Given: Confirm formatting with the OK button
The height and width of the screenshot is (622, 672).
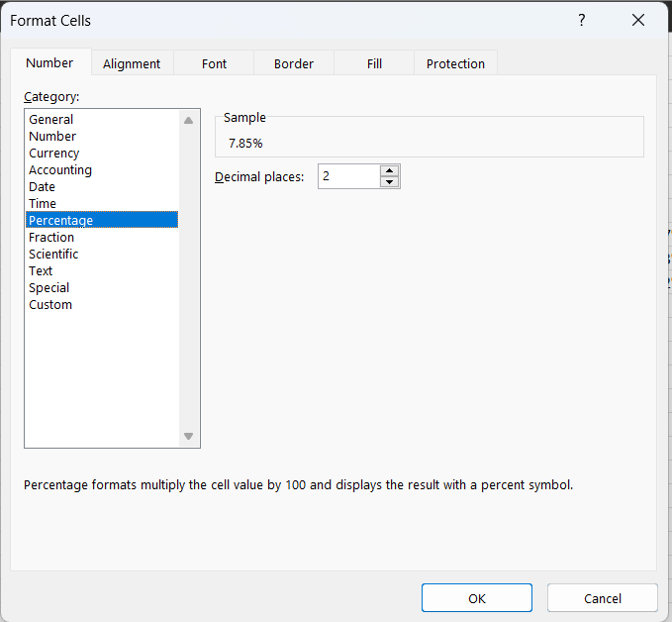Looking at the screenshot, I should (476, 598).
